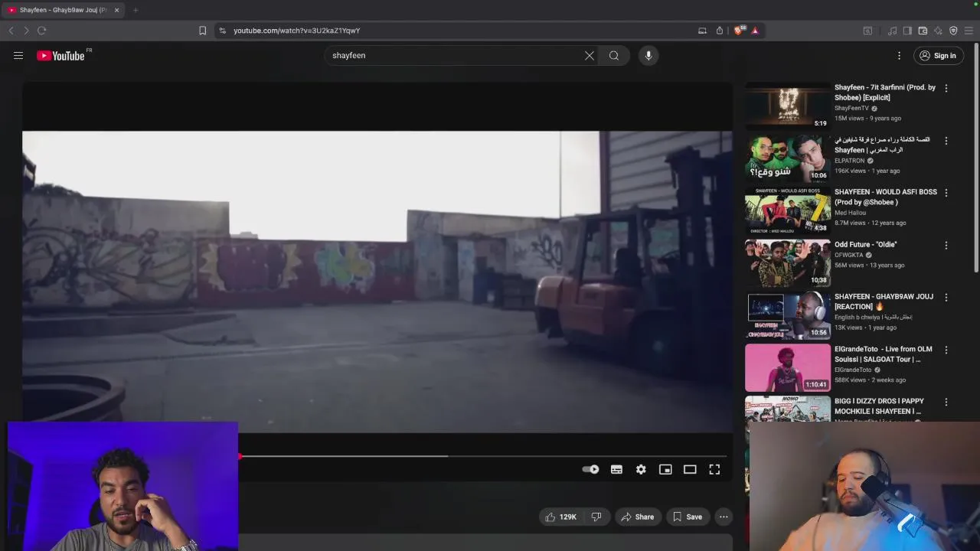Open site settings icon beside the URL

click(222, 31)
